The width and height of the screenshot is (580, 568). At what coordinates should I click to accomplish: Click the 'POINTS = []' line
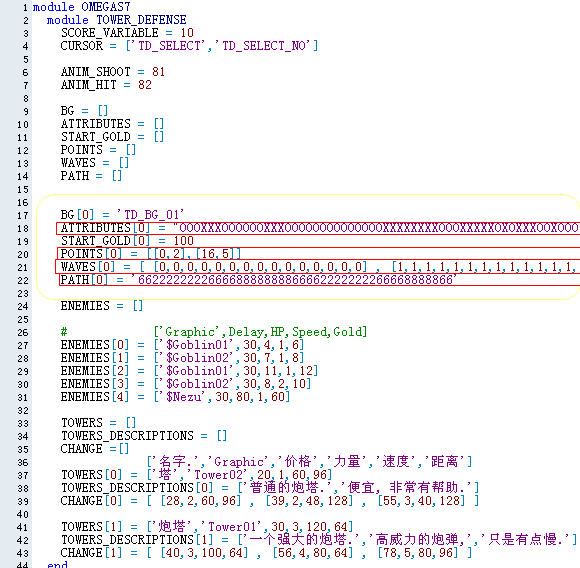(x=98, y=150)
